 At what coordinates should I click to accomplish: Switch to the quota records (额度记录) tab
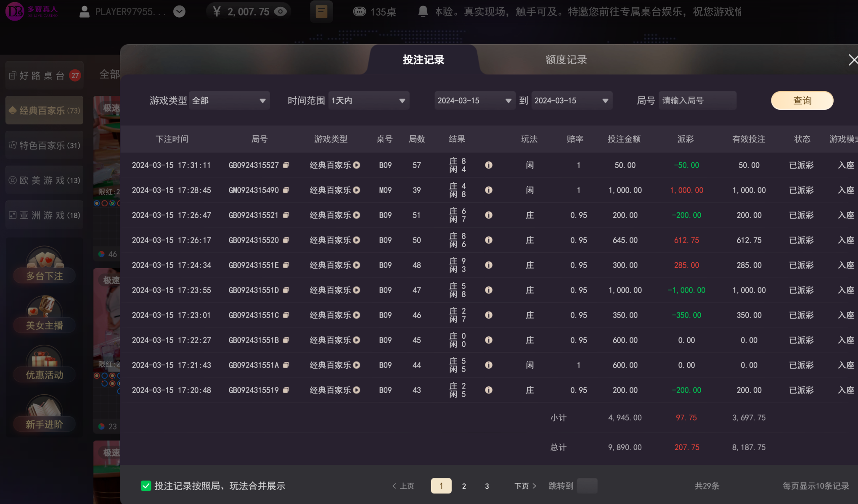pos(566,60)
